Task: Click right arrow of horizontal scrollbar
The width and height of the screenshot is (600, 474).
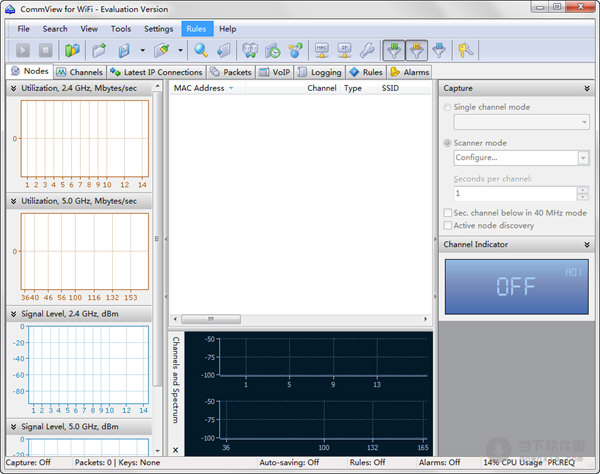Action: click(426, 319)
